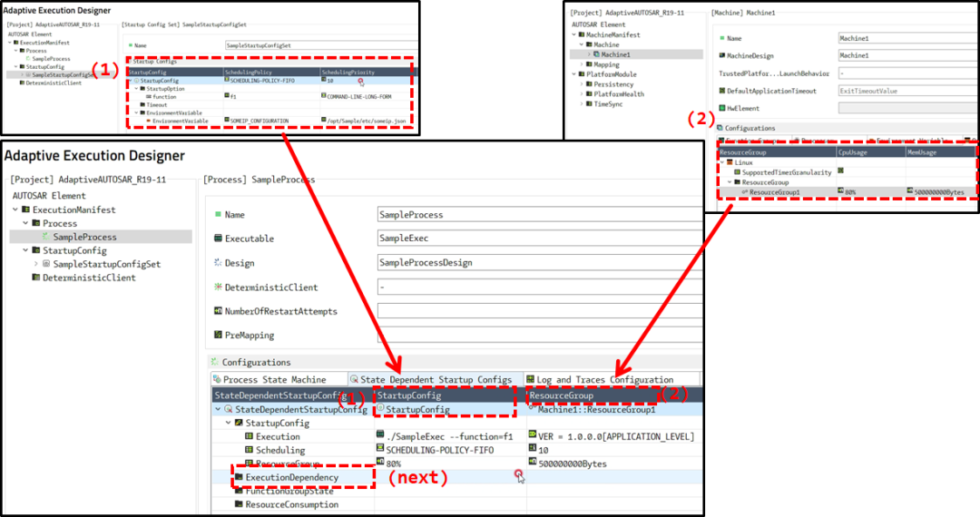Click the Design field showing SampleProcessDesign
The image size is (980, 517).
click(540, 263)
